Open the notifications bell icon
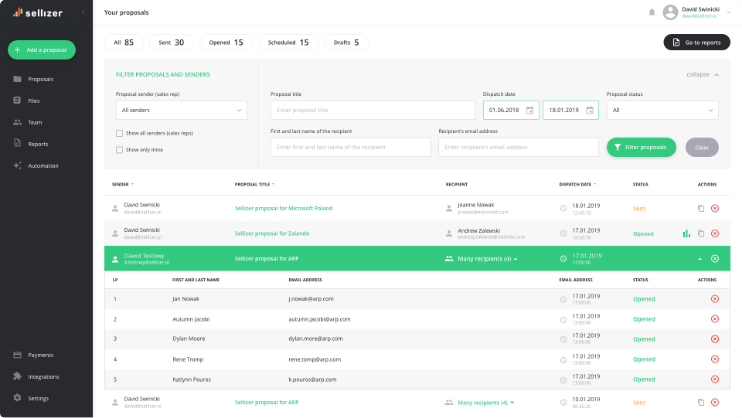 pyautogui.click(x=652, y=12)
